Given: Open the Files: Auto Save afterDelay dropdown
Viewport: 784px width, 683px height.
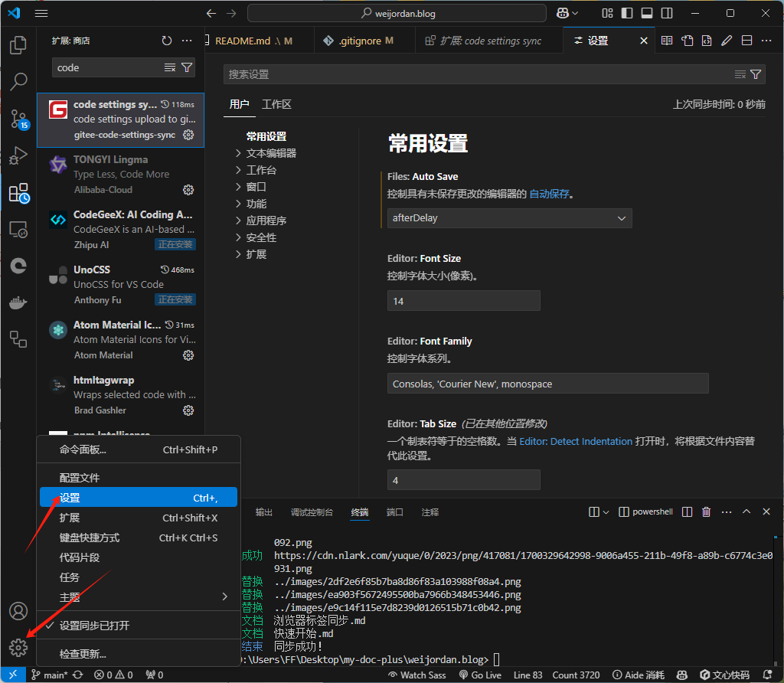Looking at the screenshot, I should click(x=509, y=218).
